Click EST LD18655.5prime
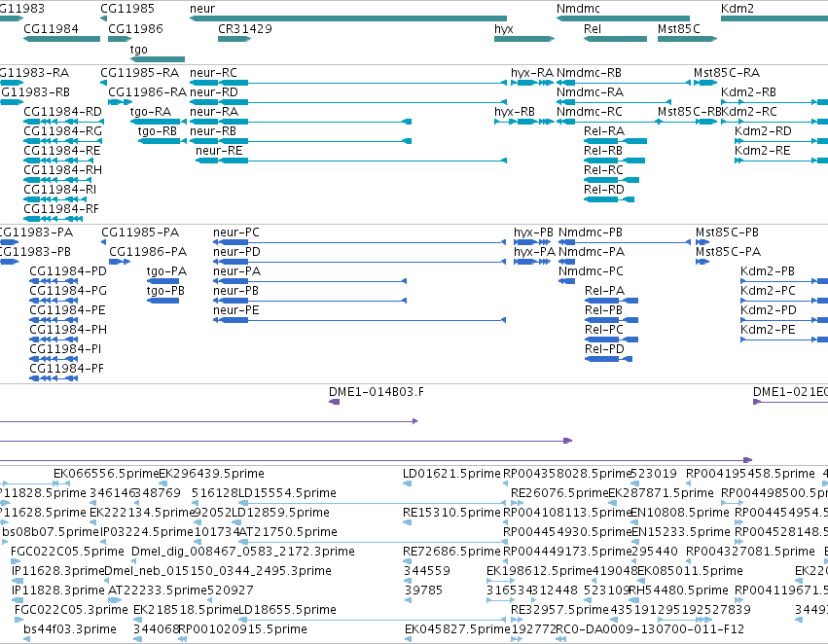 pyautogui.click(x=373, y=620)
